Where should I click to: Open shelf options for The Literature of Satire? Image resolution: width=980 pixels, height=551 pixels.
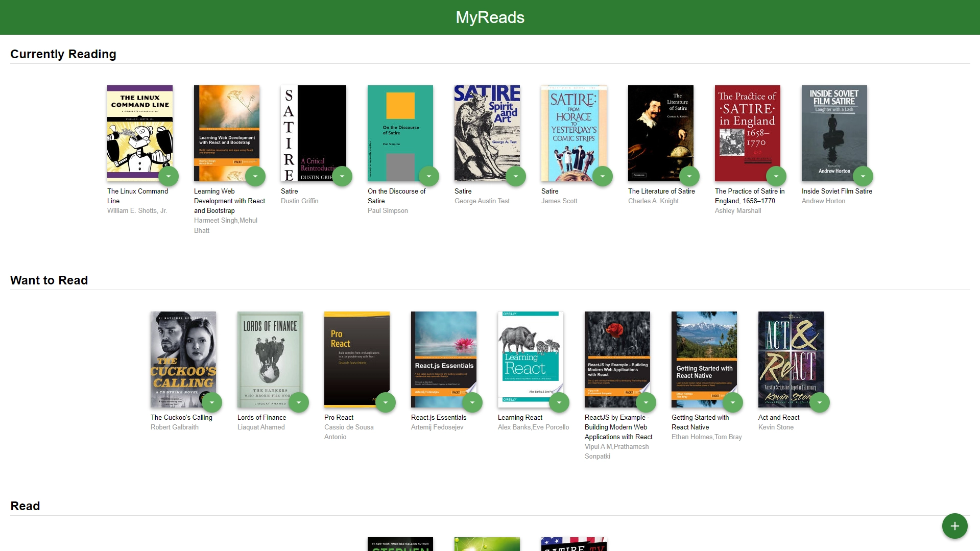tap(689, 176)
